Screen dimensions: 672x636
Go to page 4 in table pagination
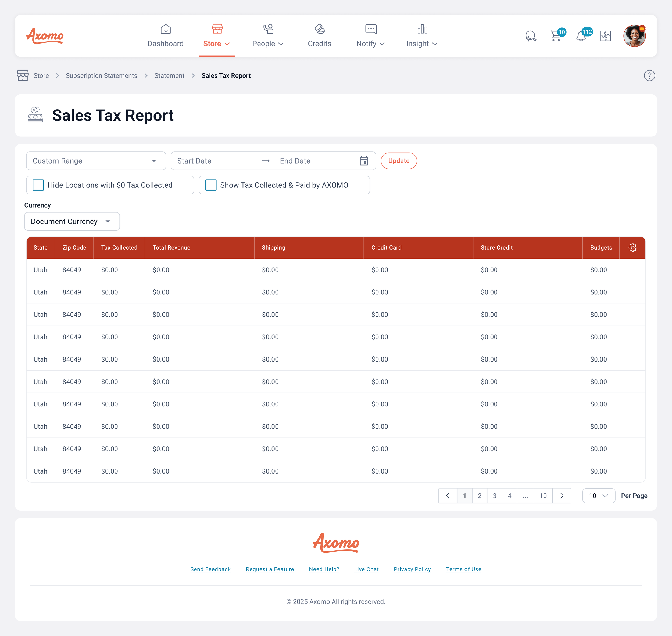coord(510,495)
